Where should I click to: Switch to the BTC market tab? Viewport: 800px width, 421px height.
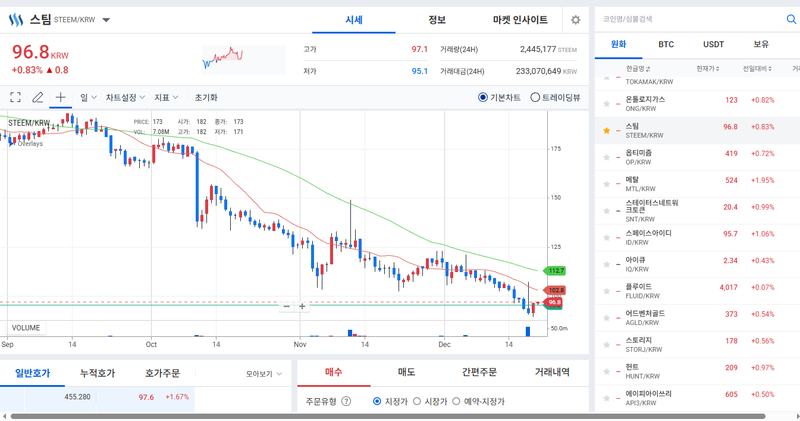point(666,44)
